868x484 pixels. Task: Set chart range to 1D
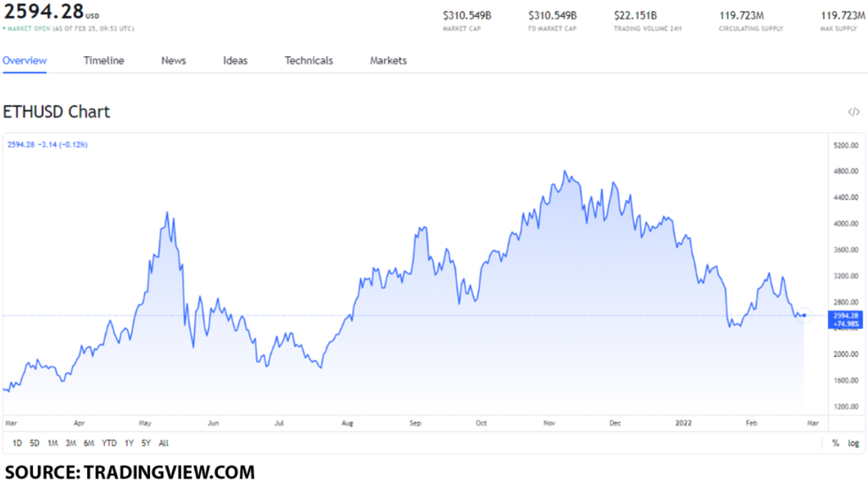17,443
